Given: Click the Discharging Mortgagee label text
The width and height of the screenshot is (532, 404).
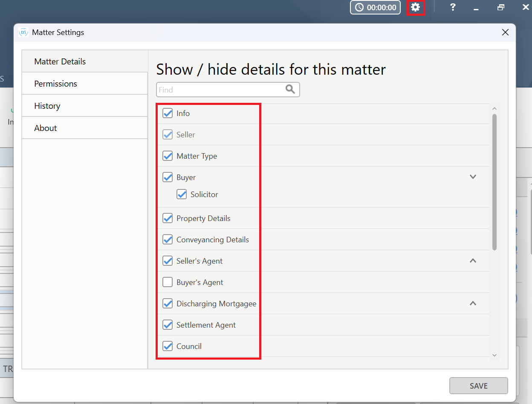Looking at the screenshot, I should pyautogui.click(x=217, y=304).
